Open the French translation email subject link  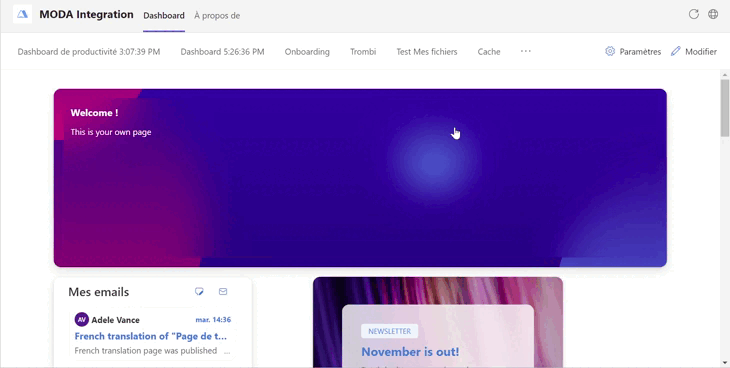point(151,336)
